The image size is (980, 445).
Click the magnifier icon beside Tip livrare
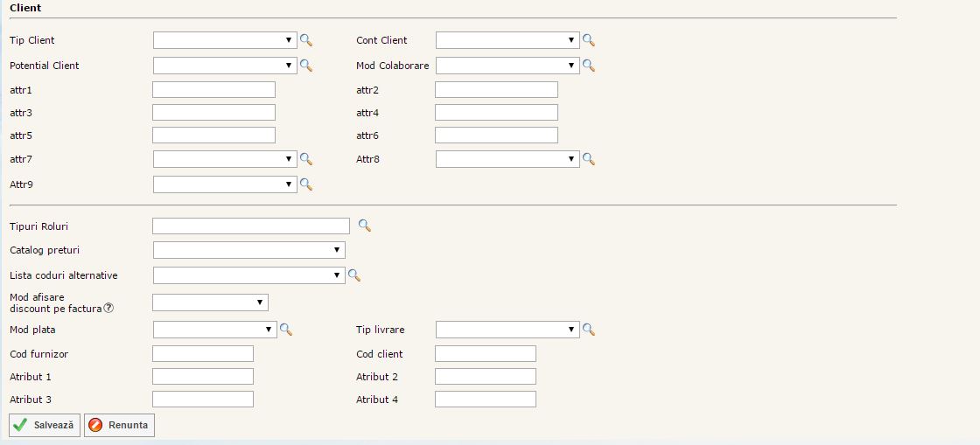(x=589, y=330)
